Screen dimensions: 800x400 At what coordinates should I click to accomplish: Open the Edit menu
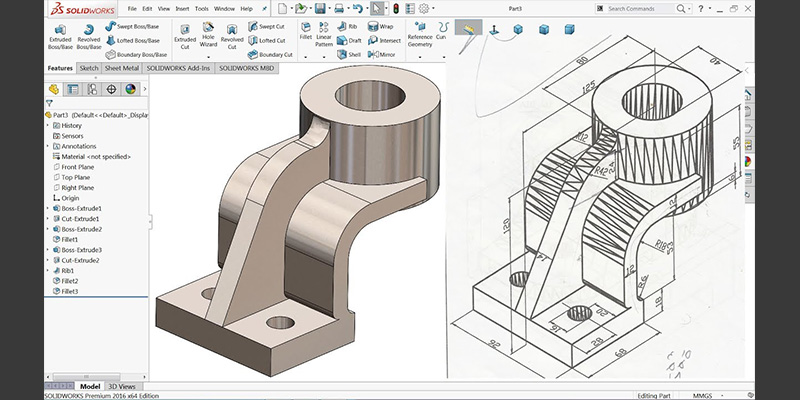coord(147,9)
